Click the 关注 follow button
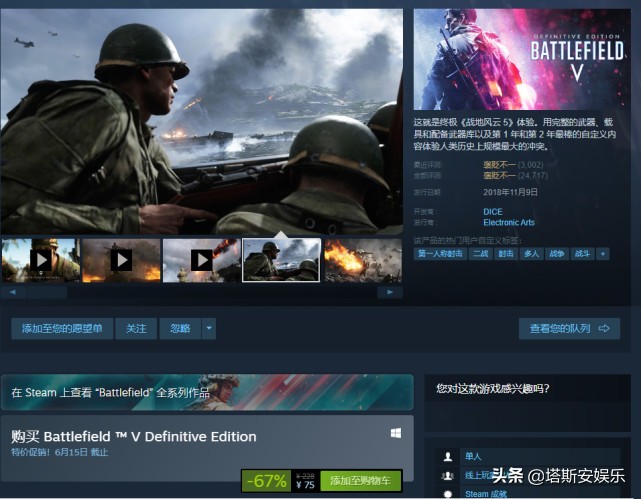Viewport: 641px width, 499px height. tap(136, 329)
